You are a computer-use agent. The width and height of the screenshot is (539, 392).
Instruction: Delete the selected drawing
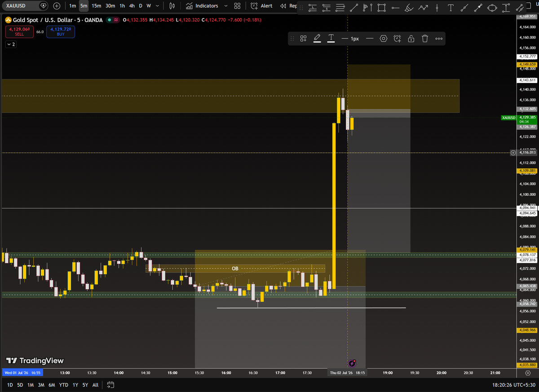click(425, 39)
